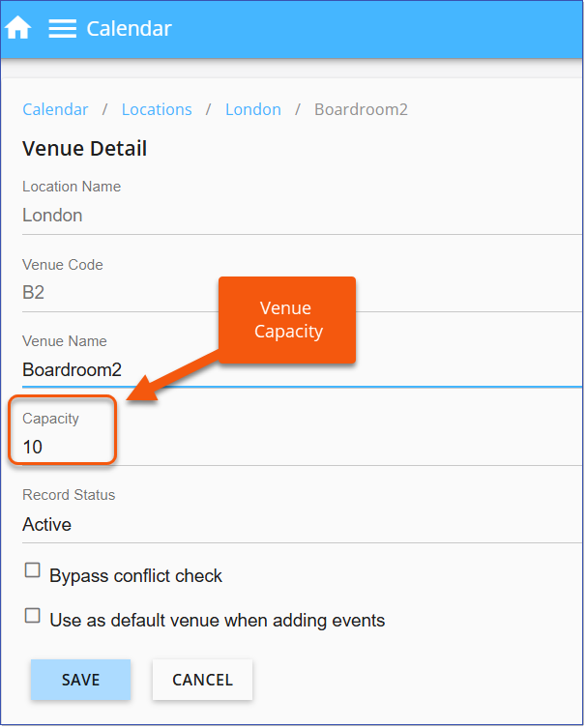Tick Use as default venue checkbox

click(33, 616)
